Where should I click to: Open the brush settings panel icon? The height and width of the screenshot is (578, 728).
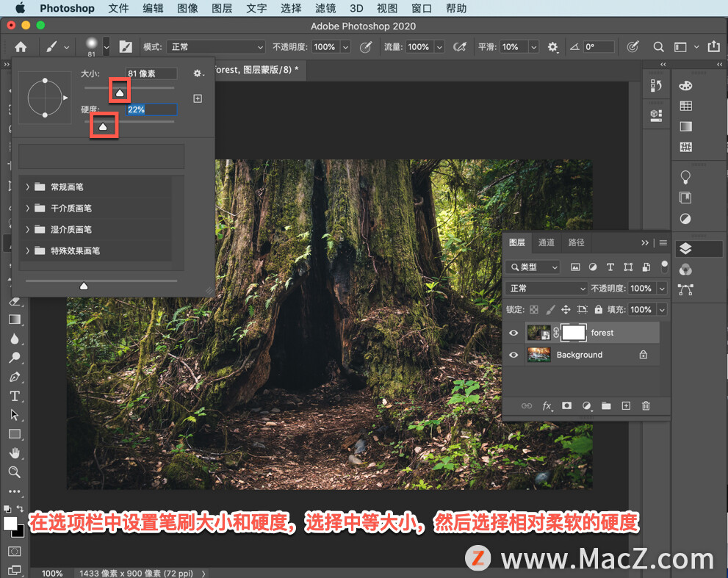(126, 47)
